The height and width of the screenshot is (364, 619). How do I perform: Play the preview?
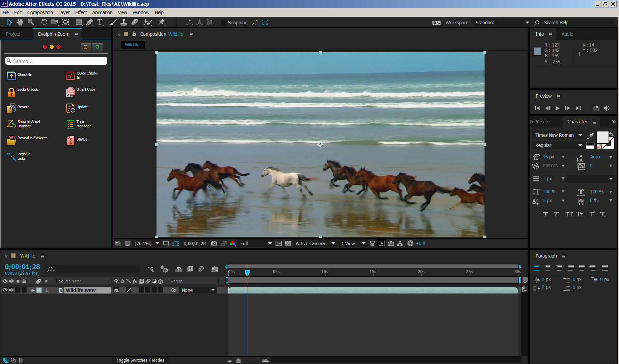557,108
